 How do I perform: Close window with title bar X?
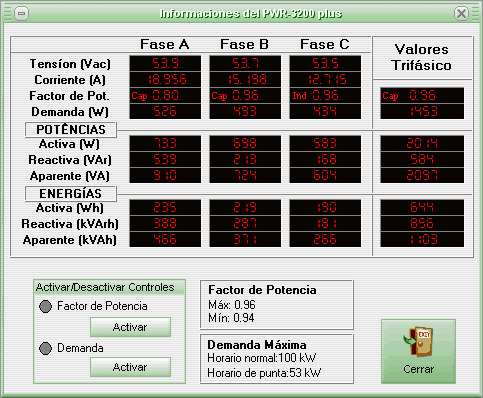click(461, 14)
